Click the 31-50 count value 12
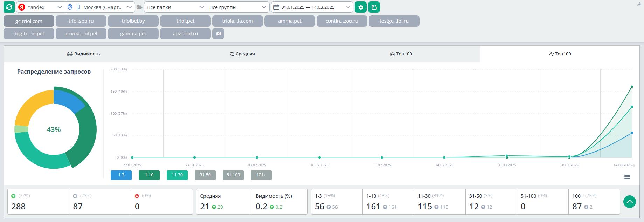644x222 pixels. [474, 207]
